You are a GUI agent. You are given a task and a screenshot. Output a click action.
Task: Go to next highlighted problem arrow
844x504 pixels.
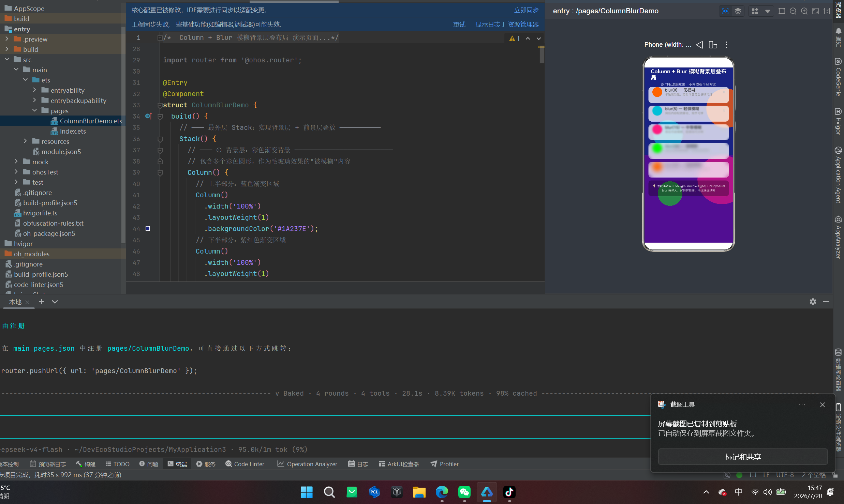click(x=539, y=39)
